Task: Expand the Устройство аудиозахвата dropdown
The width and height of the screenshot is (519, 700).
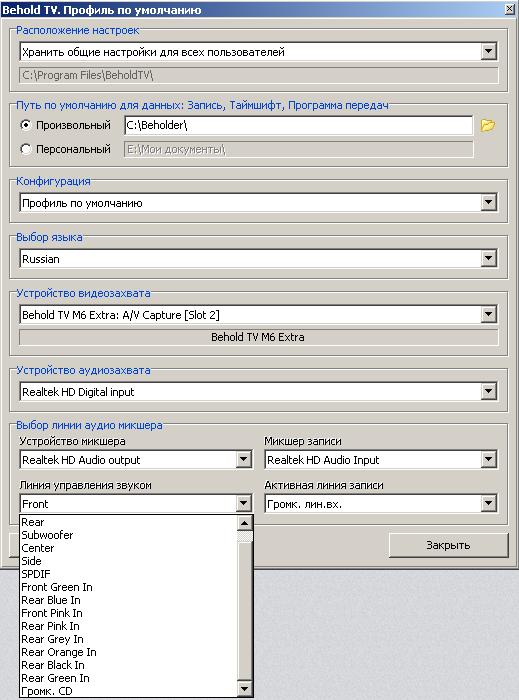Action: point(489,392)
